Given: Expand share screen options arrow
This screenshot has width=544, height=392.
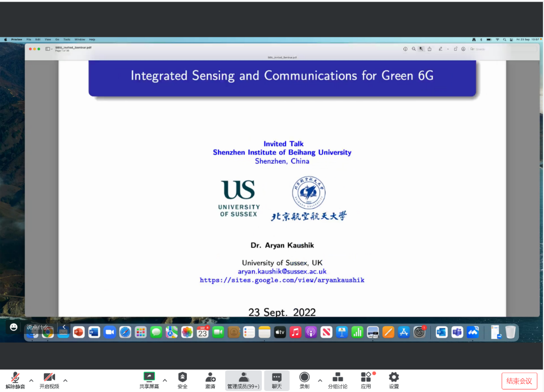Looking at the screenshot, I should point(165,380).
